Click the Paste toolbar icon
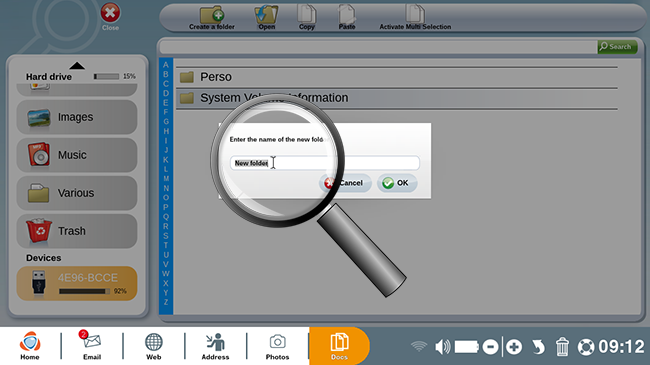This screenshot has width=650, height=365. [347, 17]
